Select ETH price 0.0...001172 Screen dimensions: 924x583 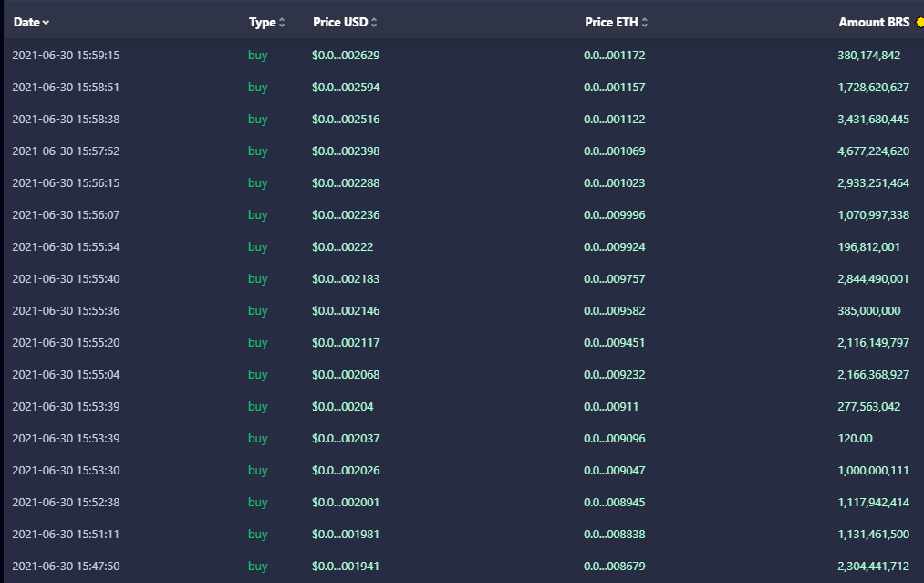tap(615, 56)
